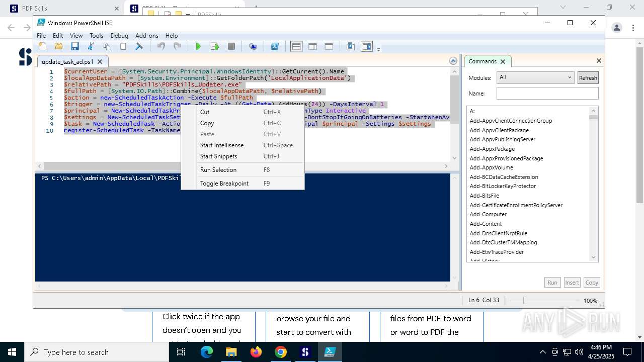The image size is (644, 362).
Task: Click the Copy button in Commands pane
Action: click(x=592, y=283)
